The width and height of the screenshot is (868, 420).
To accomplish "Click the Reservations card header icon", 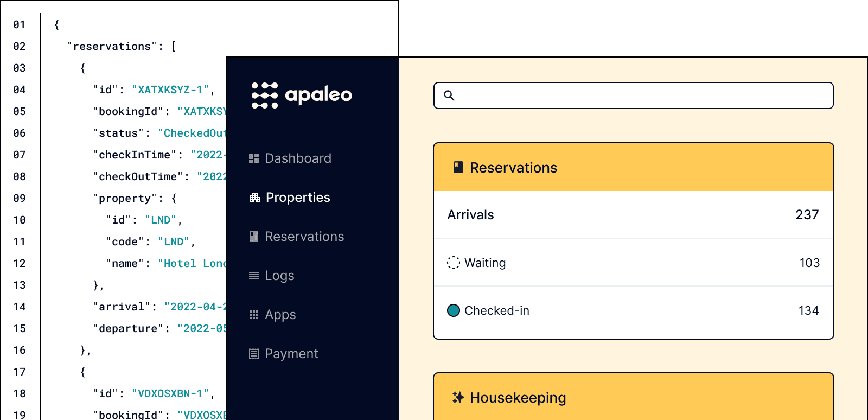I will (458, 167).
